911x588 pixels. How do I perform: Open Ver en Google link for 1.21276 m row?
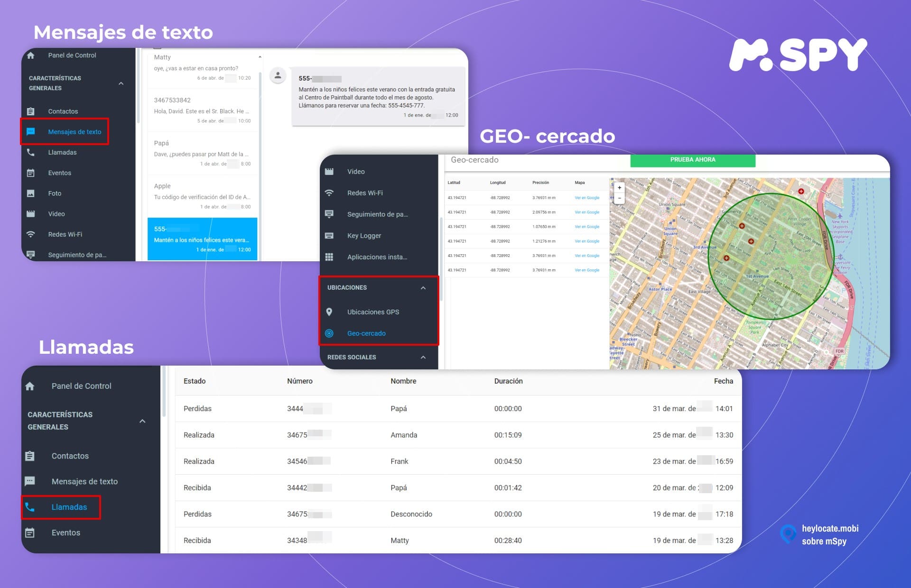587,241
